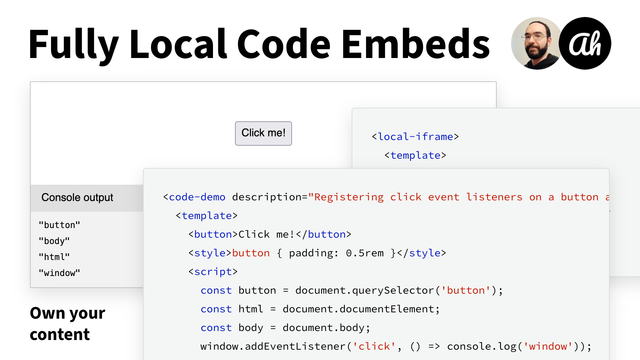The height and width of the screenshot is (360, 640).
Task: Click the <template> line under code-demo
Action: point(207,216)
